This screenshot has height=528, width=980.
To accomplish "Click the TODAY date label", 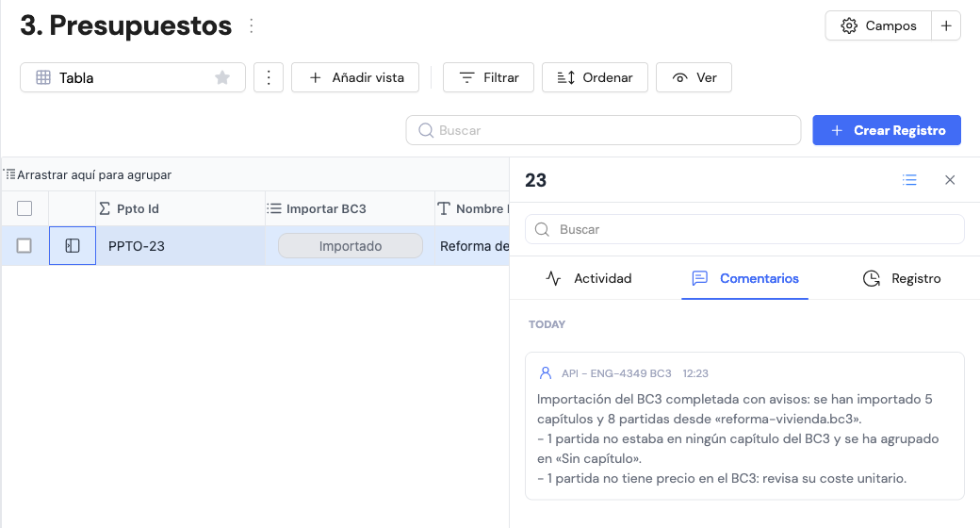I will (547, 324).
